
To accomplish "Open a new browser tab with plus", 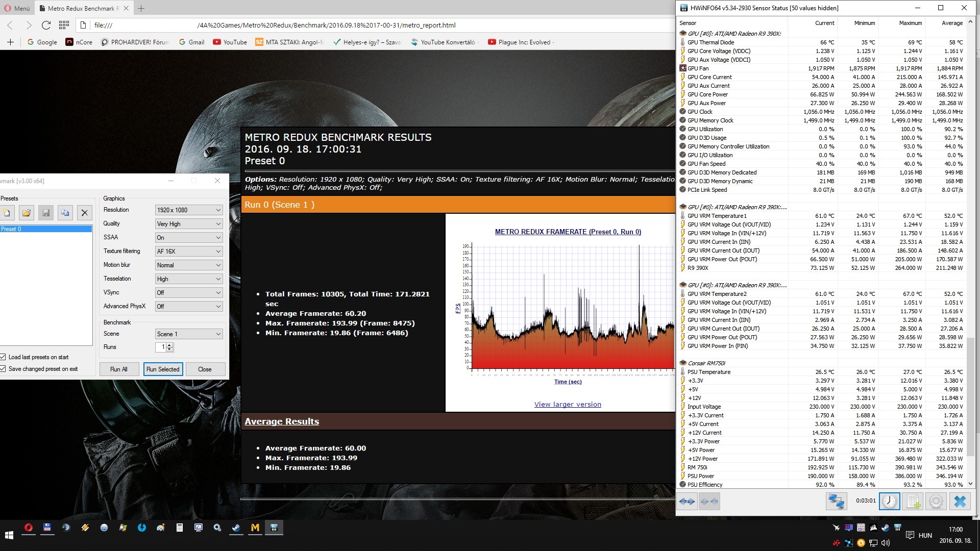I will click(x=141, y=8).
